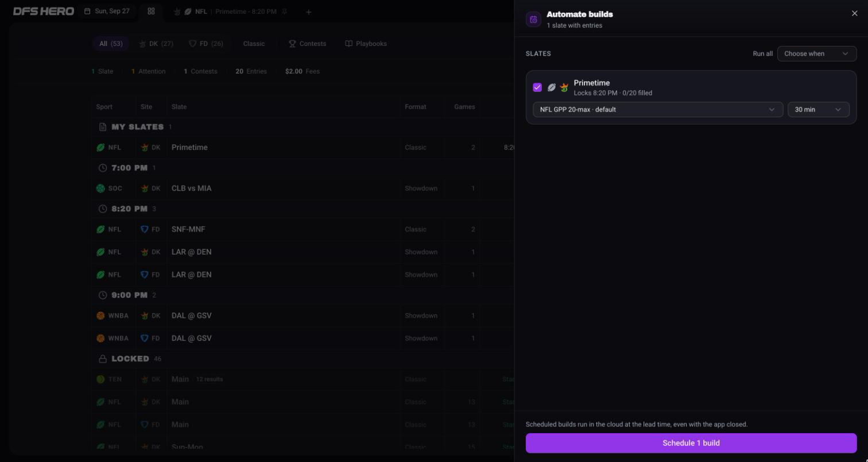Close the Automate builds panel
The image size is (868, 462).
tap(854, 14)
